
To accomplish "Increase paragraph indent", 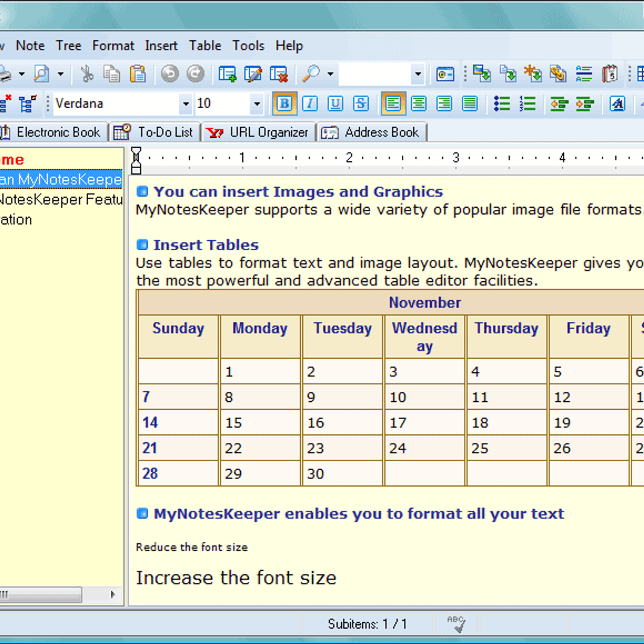I will point(585,104).
